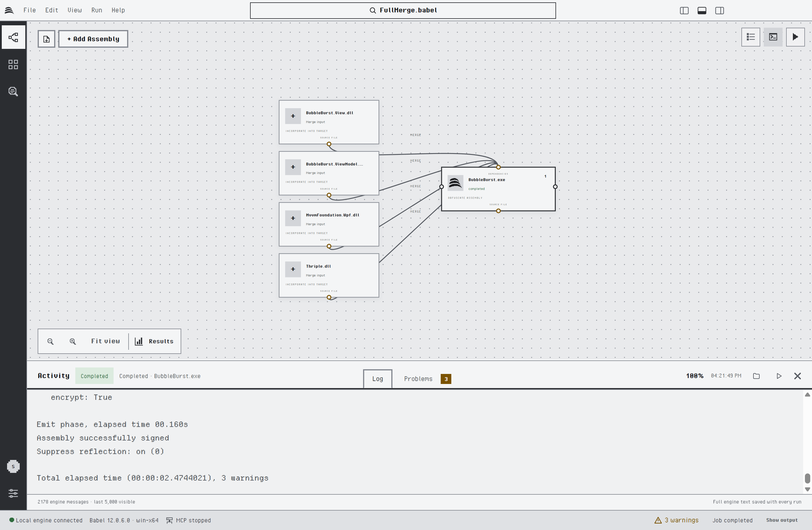Click the log scrollbar up arrow
This screenshot has height=530, width=812.
point(807,395)
